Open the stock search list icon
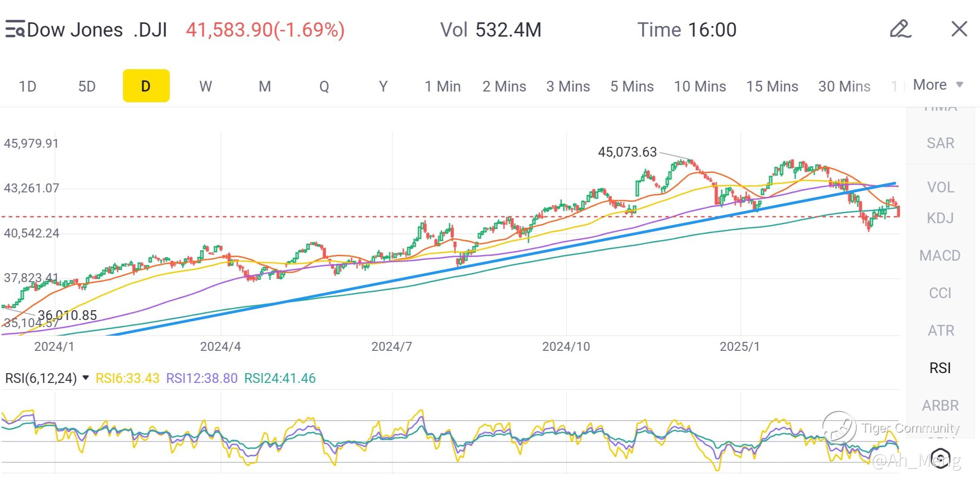 tap(14, 29)
